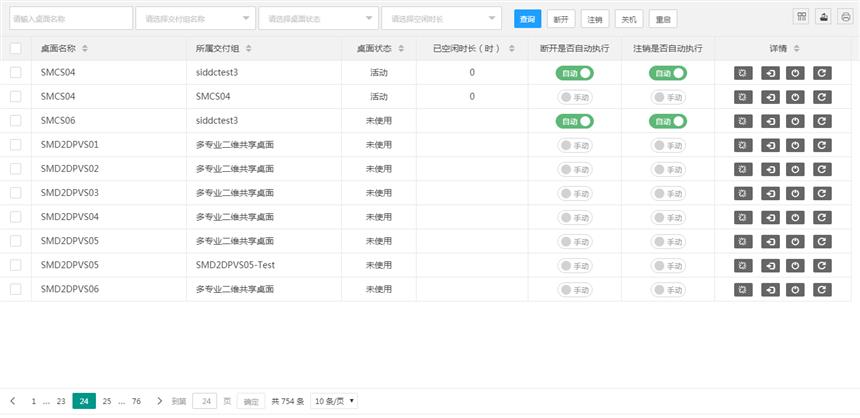Tick the select-all checkbox in table header
860x418 pixels.
click(15, 49)
